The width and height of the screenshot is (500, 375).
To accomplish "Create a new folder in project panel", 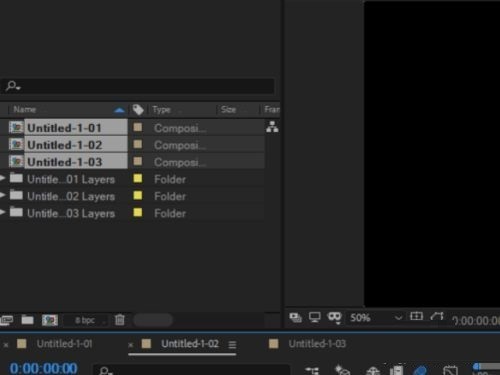I will click(x=27, y=320).
